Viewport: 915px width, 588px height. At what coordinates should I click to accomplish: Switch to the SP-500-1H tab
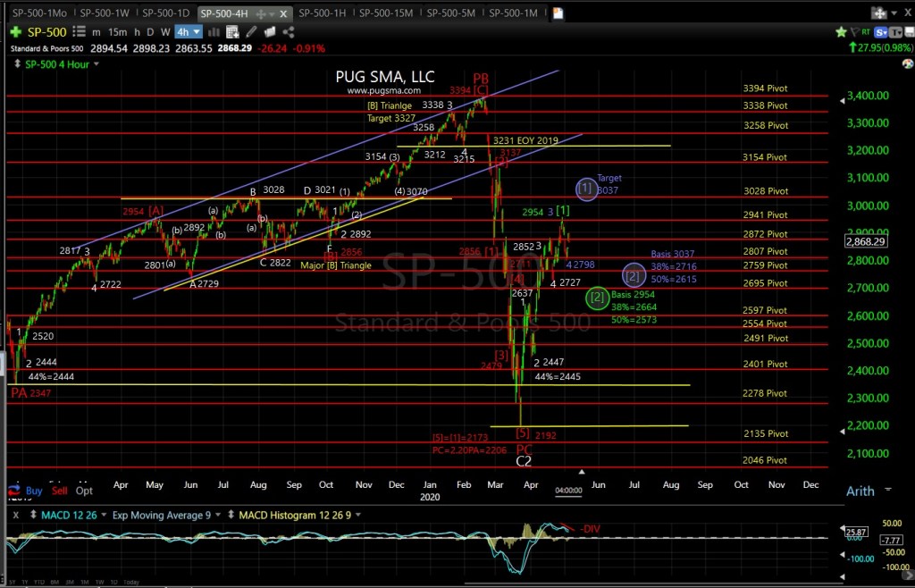click(x=323, y=13)
